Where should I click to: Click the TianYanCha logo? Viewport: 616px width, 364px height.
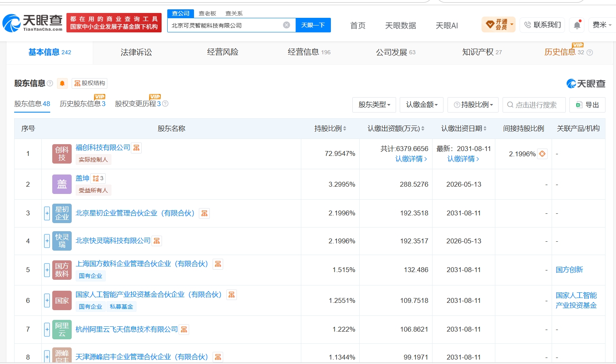[33, 23]
